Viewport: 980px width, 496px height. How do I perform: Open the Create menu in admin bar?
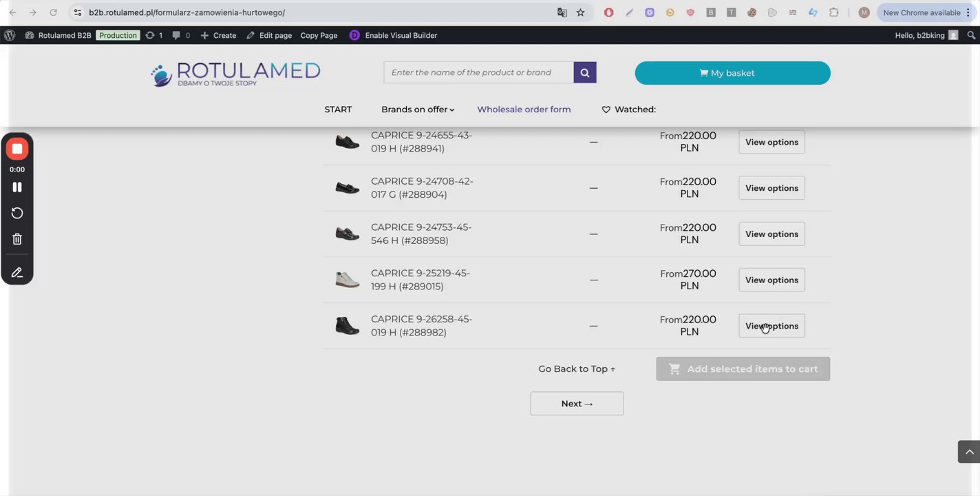pos(218,35)
